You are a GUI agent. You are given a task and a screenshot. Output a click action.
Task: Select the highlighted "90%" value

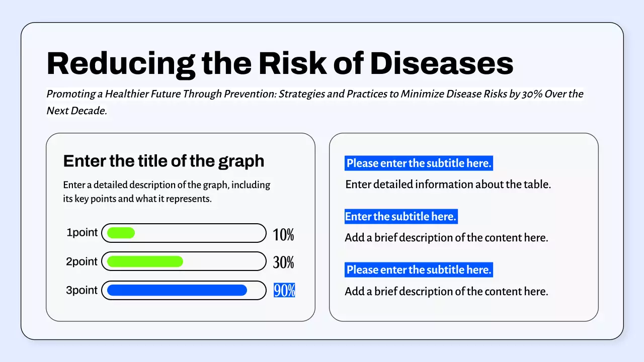pos(284,291)
